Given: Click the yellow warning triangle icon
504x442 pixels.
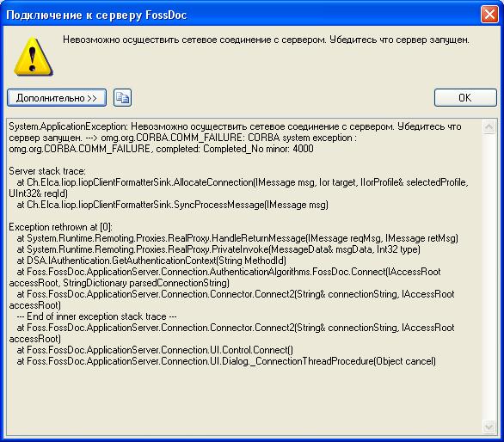Looking at the screenshot, I should pos(33,57).
